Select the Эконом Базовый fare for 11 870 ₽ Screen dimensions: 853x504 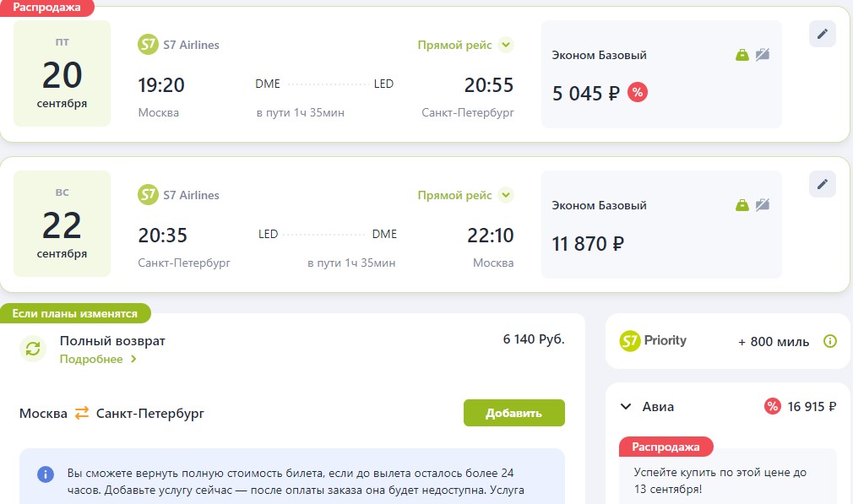pyautogui.click(x=661, y=225)
